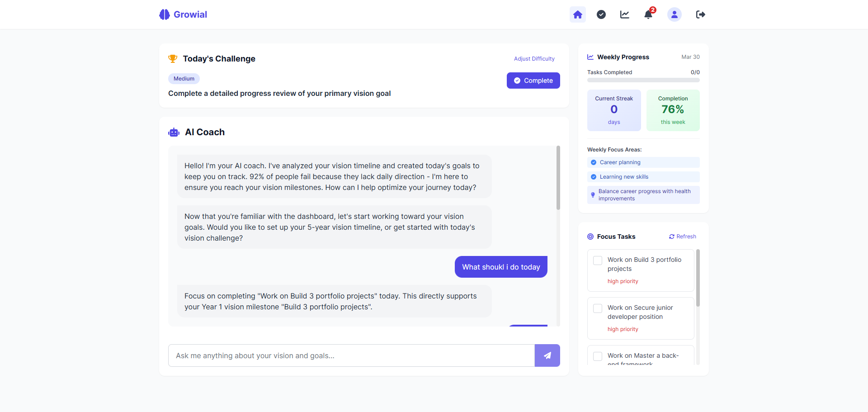Click the Weekly Progress chart icon
The height and width of the screenshot is (412, 868).
pos(590,57)
